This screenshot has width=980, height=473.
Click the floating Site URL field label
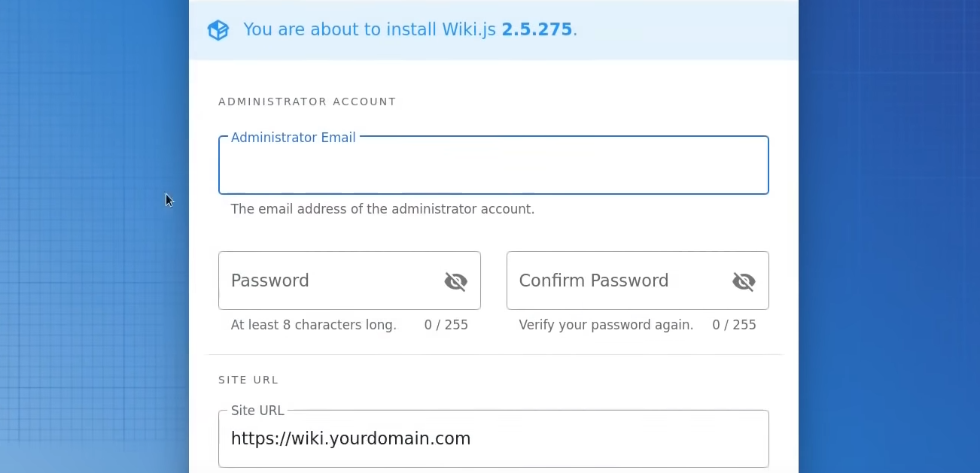[257, 411]
